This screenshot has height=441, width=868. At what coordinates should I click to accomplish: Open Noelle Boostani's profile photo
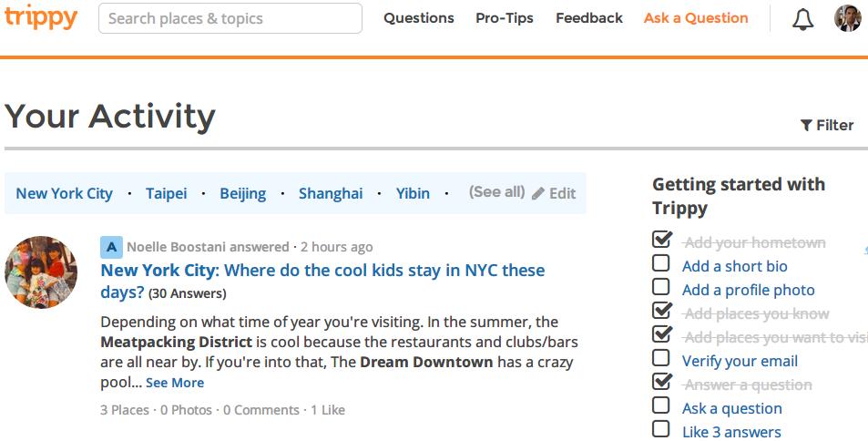(41, 272)
